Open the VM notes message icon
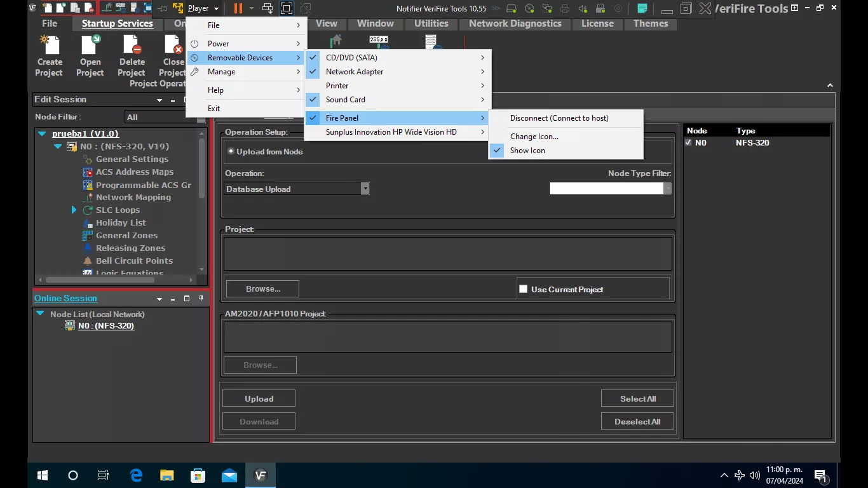 tap(642, 9)
